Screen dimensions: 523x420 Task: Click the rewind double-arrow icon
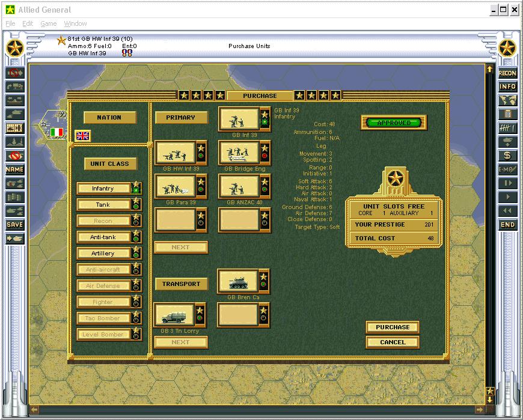(507, 211)
